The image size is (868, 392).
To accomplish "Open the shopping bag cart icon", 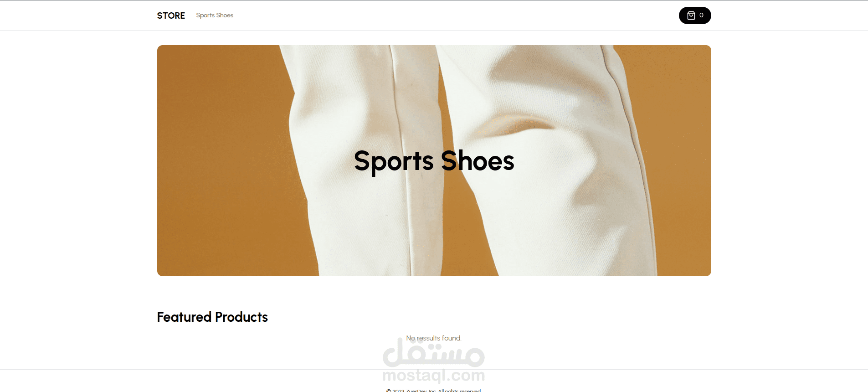I will (691, 15).
